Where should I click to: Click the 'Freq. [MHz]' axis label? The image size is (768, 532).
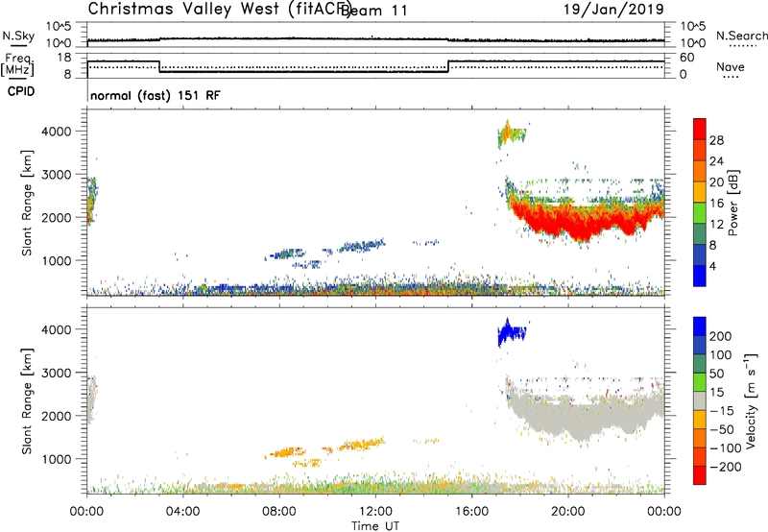(18, 64)
